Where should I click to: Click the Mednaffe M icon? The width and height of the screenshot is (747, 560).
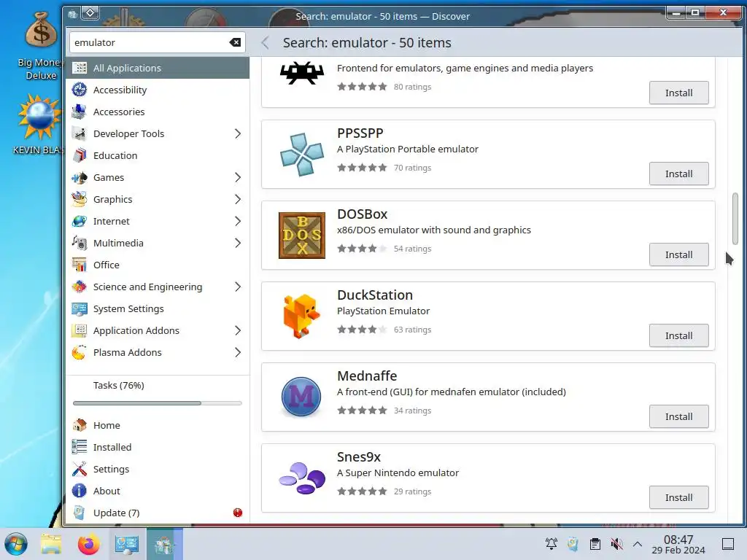coord(301,397)
